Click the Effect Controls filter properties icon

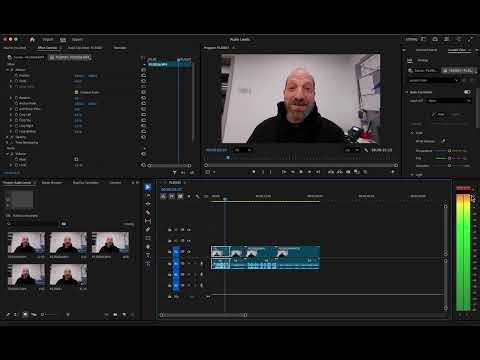174,172
